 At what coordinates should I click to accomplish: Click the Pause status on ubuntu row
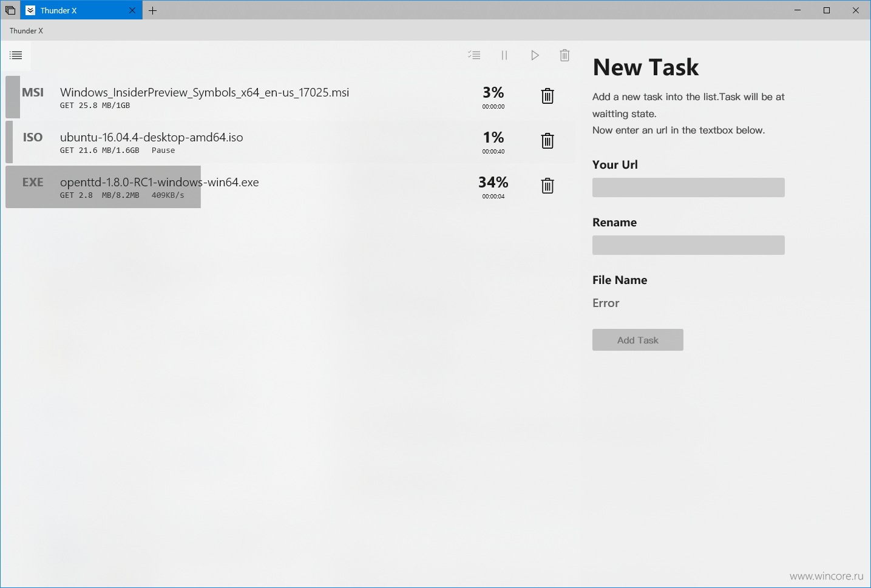(x=163, y=150)
